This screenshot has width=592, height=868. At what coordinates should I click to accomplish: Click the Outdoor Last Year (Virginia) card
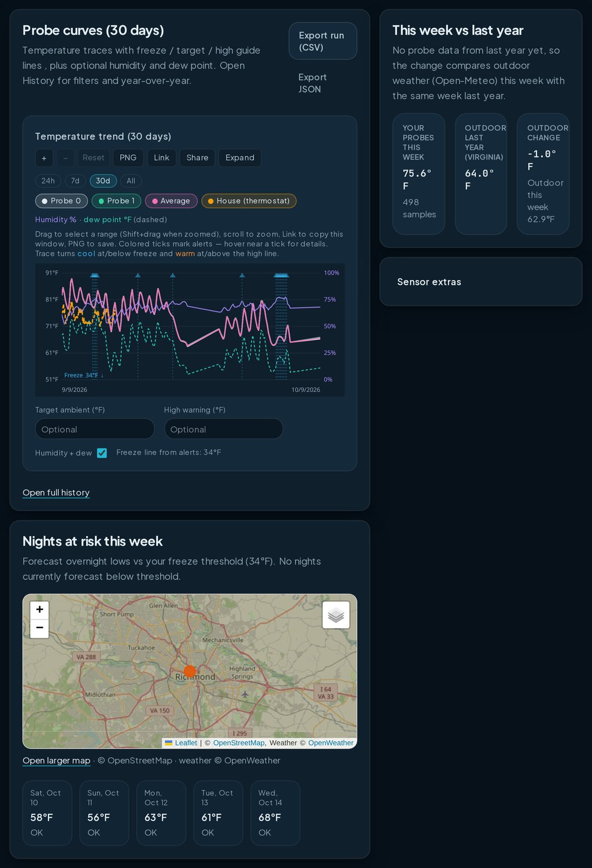pyautogui.click(x=481, y=174)
